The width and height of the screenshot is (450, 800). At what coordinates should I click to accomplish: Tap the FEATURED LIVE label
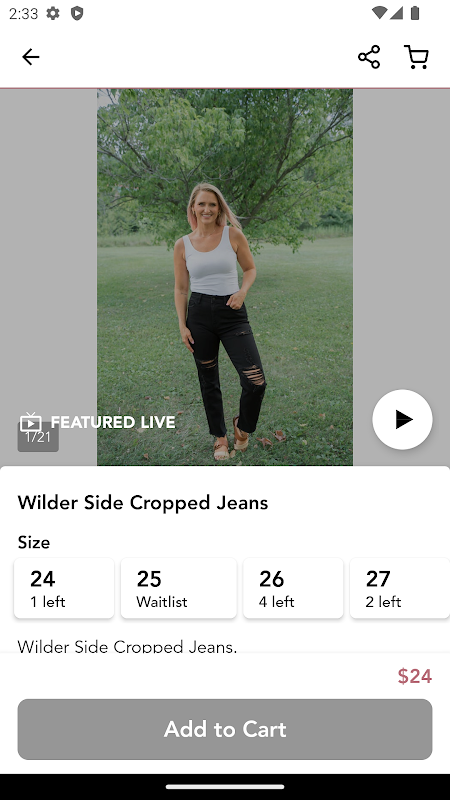tap(113, 422)
